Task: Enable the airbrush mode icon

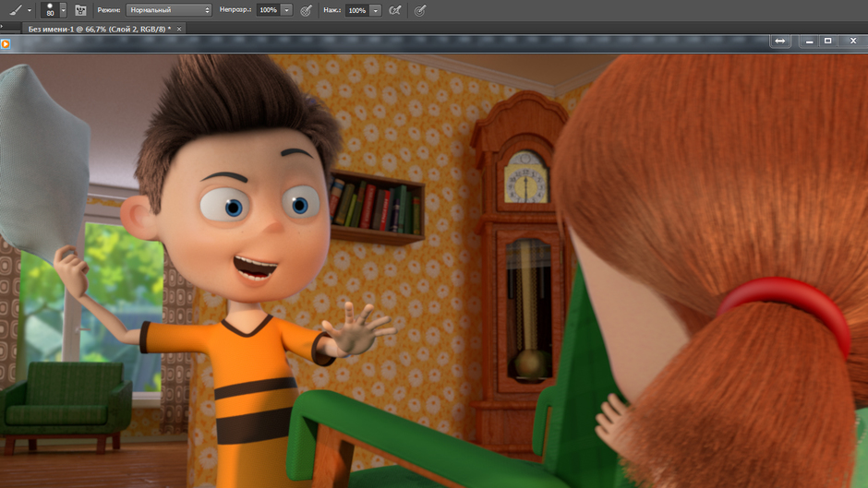Action: coord(394,10)
